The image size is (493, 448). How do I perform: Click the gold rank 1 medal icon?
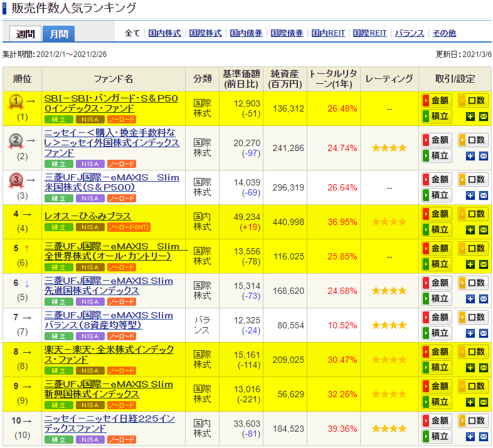(x=16, y=102)
